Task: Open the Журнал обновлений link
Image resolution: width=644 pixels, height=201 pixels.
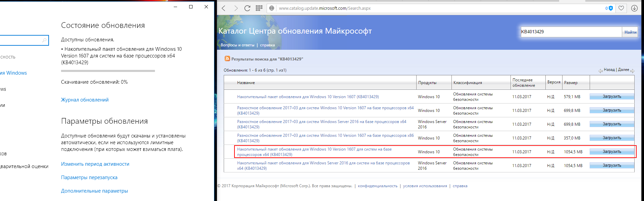Action: pos(85,100)
